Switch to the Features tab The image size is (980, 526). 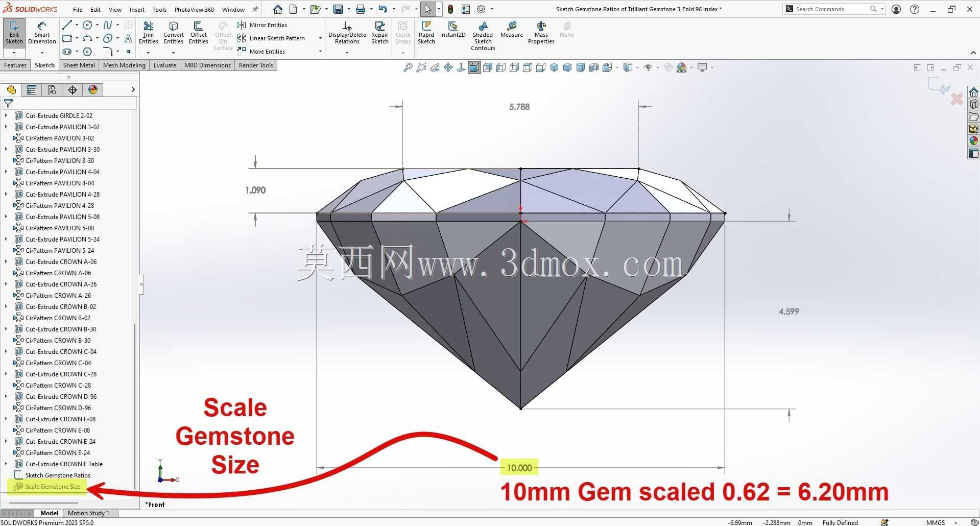(x=15, y=65)
